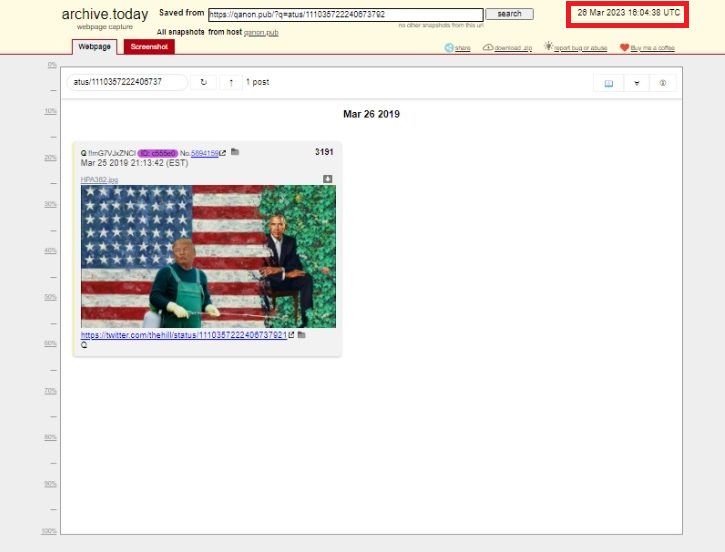
Task: Click the flag painting image thumbnail
Action: tap(208, 257)
